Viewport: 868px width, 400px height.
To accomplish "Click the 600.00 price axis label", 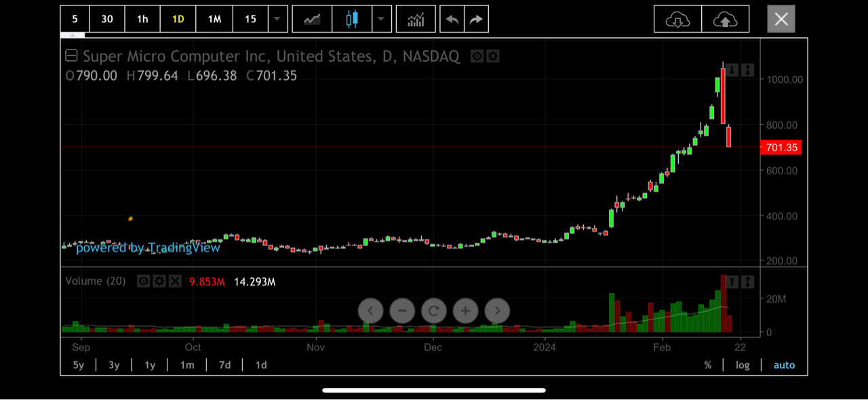I will pyautogui.click(x=782, y=170).
